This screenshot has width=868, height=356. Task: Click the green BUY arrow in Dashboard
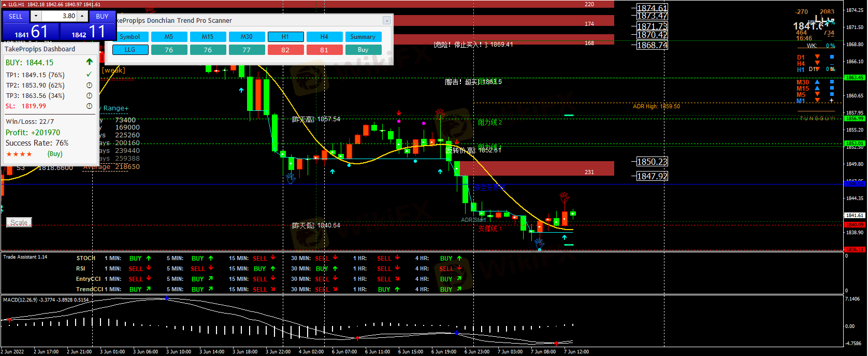[89, 62]
